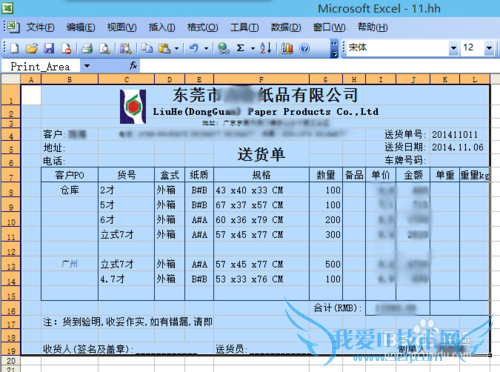The image size is (500, 372).
Task: Click the New blank workbook icon
Action: [x=14, y=48]
